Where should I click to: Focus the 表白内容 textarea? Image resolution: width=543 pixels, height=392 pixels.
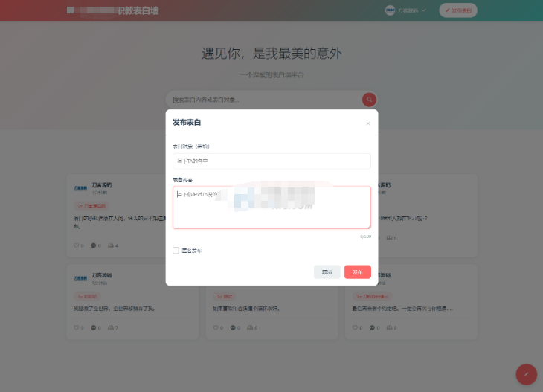coord(271,208)
